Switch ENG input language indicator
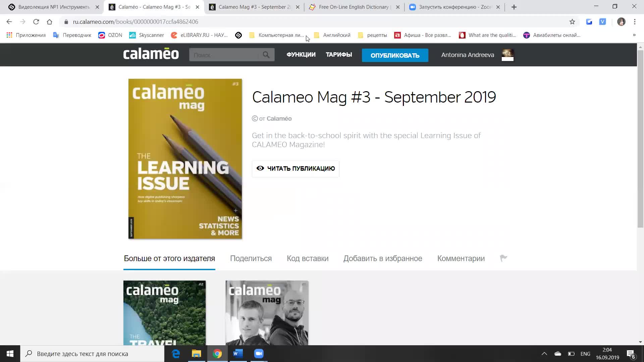This screenshot has height=362, width=644. click(585, 354)
